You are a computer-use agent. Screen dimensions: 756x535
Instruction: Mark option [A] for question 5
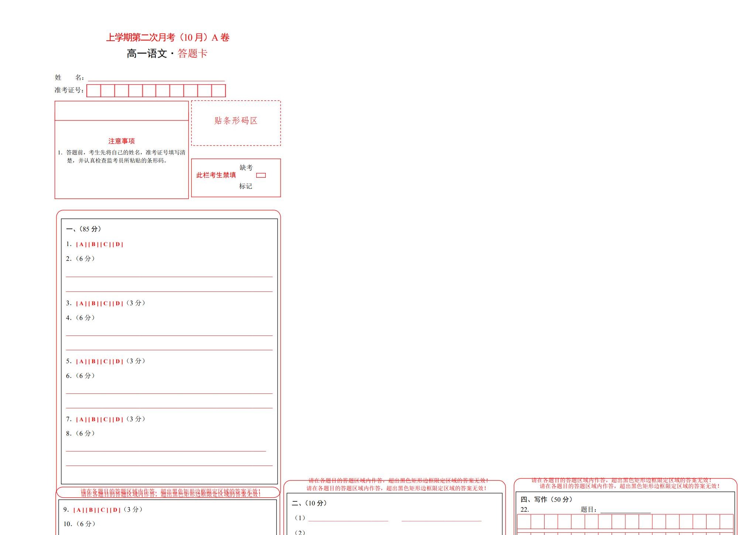tap(82, 361)
